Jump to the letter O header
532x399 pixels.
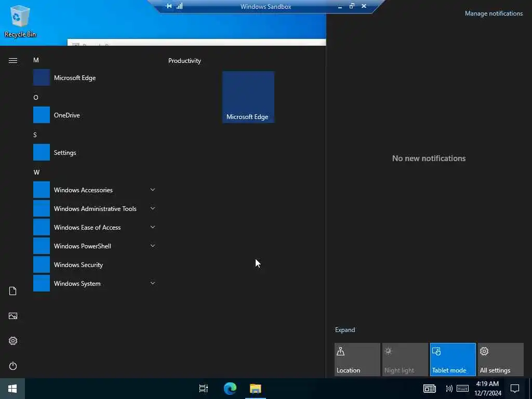(36, 97)
